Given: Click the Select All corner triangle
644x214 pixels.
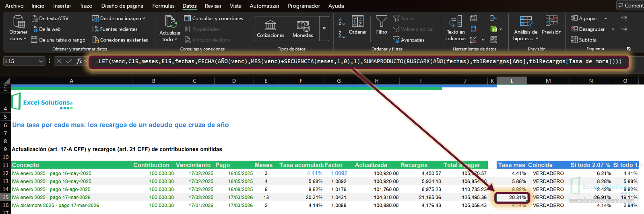Looking at the screenshot, I should pyautogui.click(x=7, y=81).
